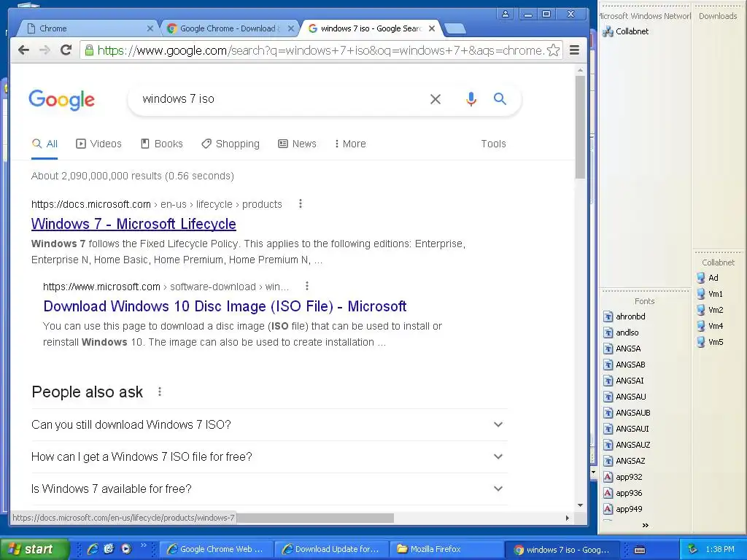Select the News search filter
This screenshot has width=747, height=560.
(298, 144)
